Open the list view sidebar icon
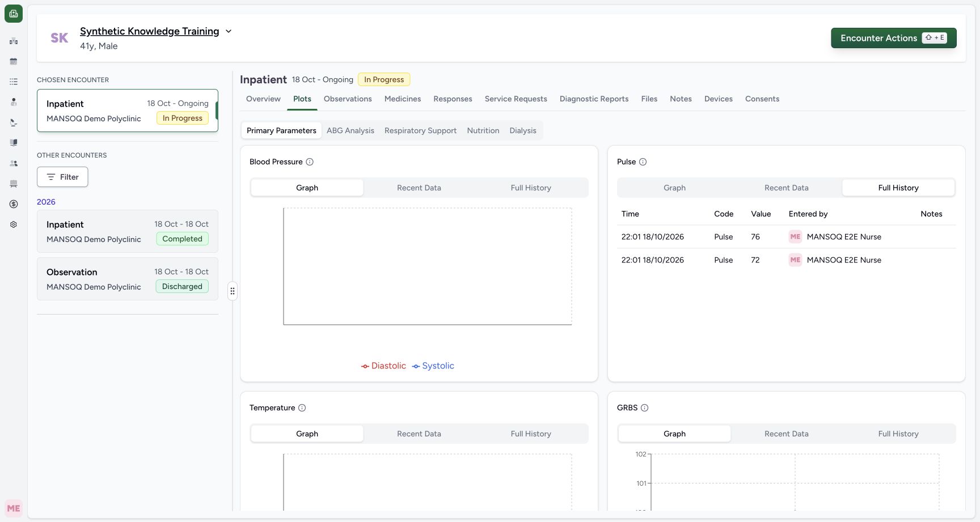 pyautogui.click(x=14, y=82)
